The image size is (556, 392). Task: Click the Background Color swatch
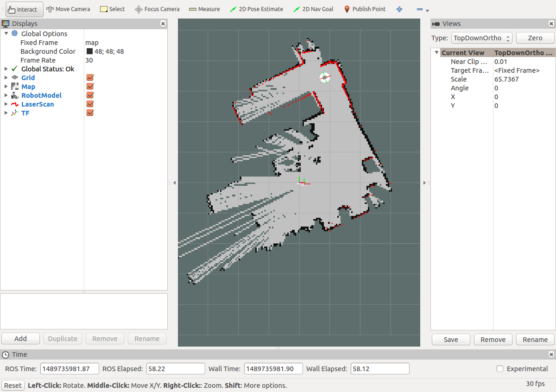pos(89,51)
